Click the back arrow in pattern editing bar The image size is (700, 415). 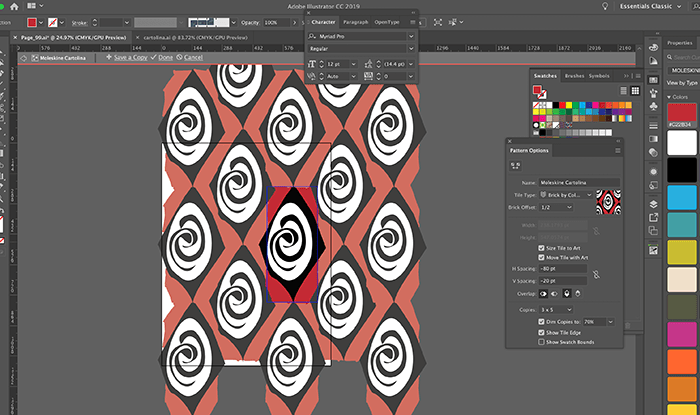point(24,58)
